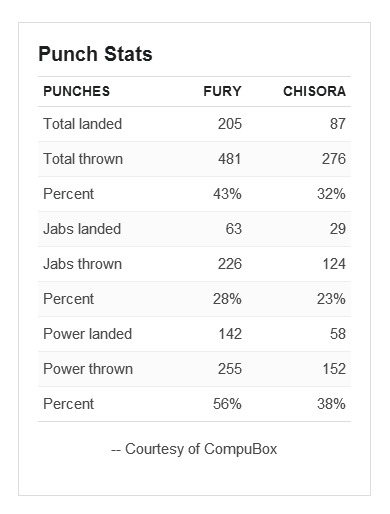Screen dimensions: 390x514
Task: Click Fury's 43% overall percent cell
Action: click(227, 194)
